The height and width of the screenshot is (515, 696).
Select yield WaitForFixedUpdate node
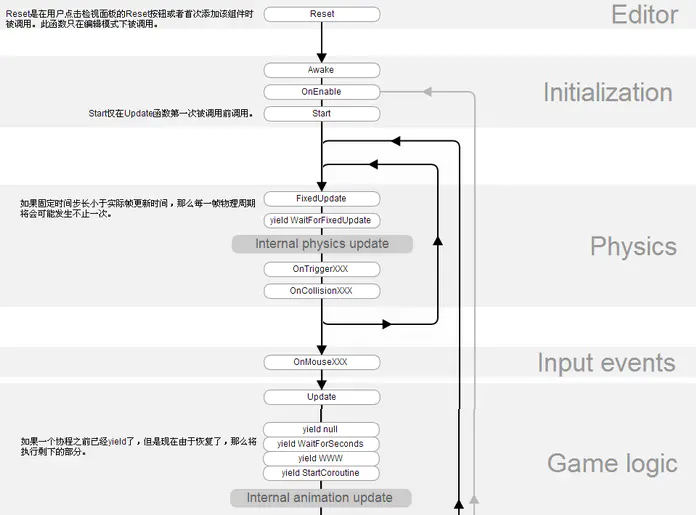click(322, 221)
